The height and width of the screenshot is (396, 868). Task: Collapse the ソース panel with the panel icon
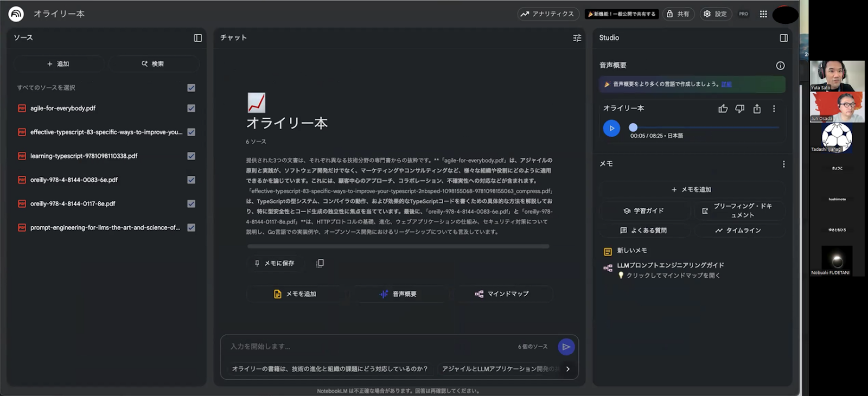[198, 38]
